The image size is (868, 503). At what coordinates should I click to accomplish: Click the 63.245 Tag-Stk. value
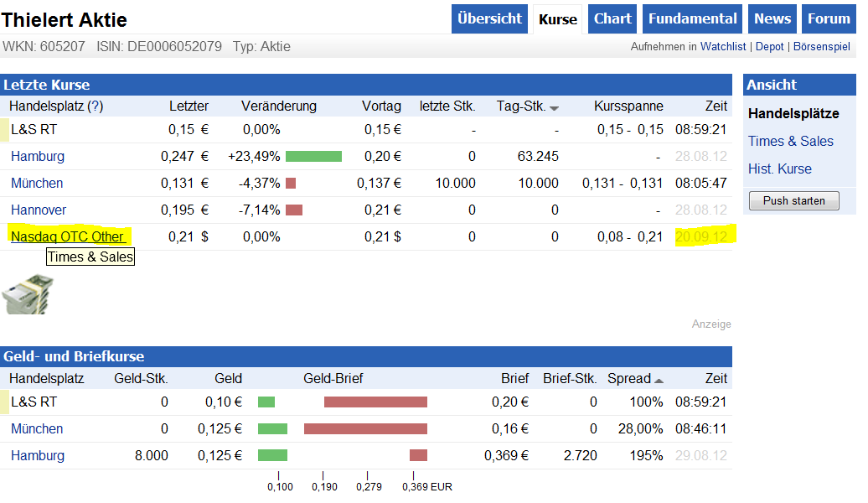click(x=538, y=156)
